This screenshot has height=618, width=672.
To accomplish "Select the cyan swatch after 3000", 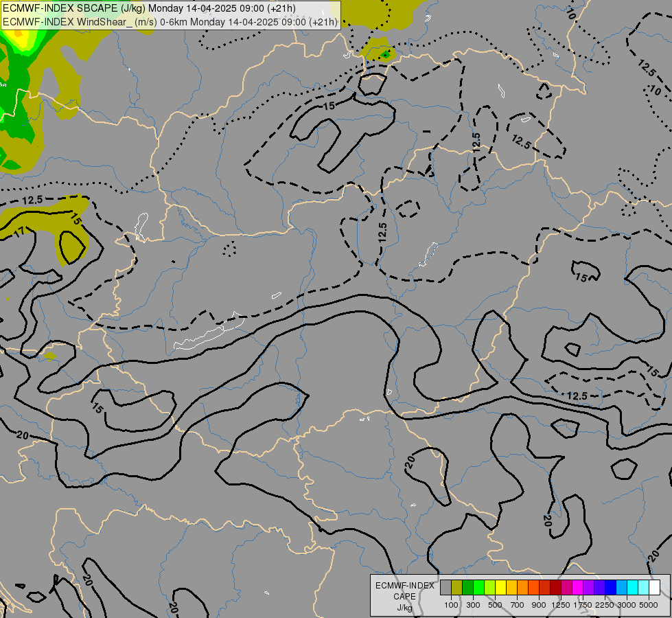I will coord(632,588).
